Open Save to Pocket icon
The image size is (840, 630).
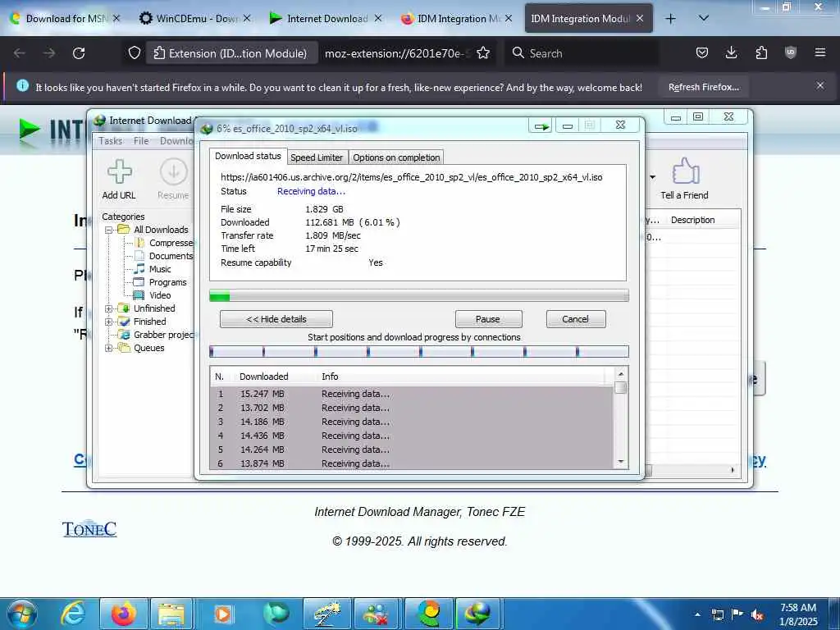(x=702, y=53)
